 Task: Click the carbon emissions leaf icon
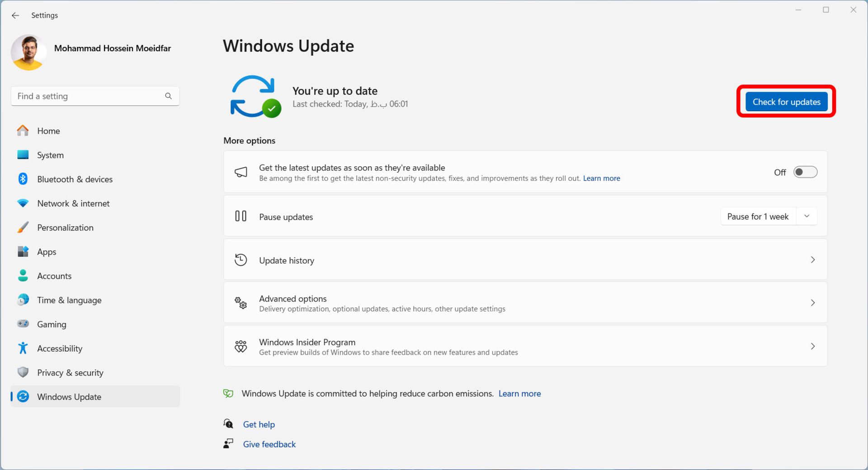pyautogui.click(x=228, y=394)
